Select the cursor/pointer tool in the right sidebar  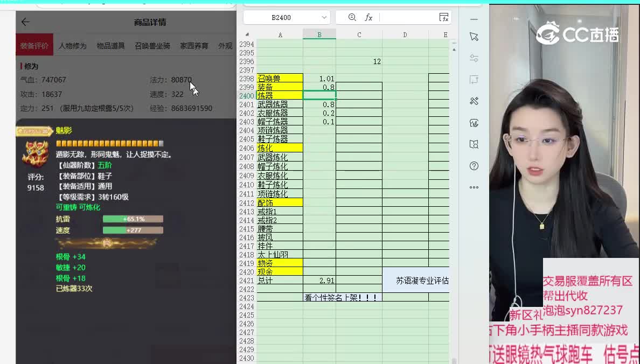coord(474,37)
